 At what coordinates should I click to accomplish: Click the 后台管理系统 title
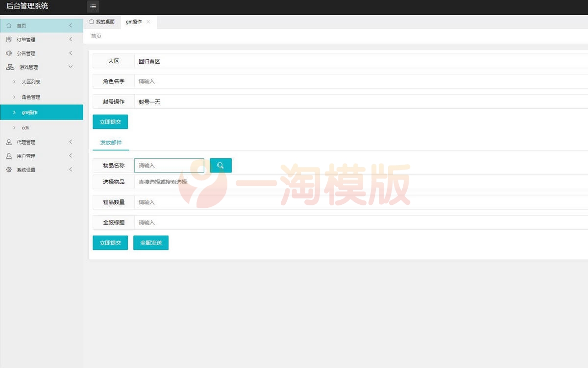click(x=27, y=6)
